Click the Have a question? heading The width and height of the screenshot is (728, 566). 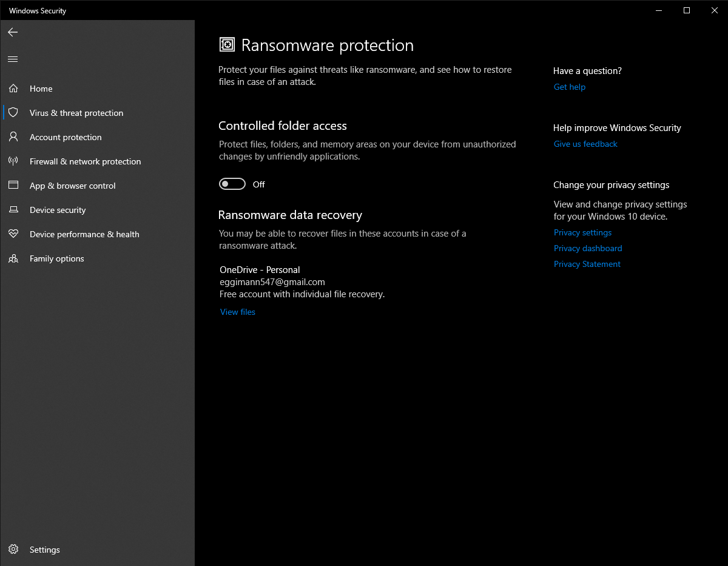click(x=587, y=71)
